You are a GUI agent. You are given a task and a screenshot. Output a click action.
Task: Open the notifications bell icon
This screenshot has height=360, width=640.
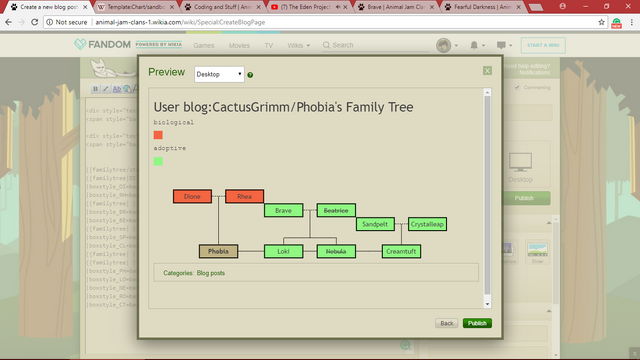coord(474,45)
